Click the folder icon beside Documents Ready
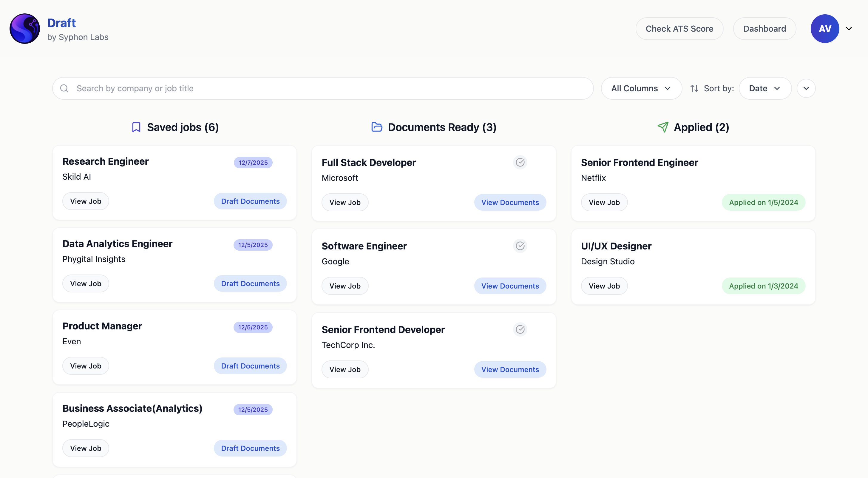This screenshot has width=868, height=478. click(x=376, y=127)
